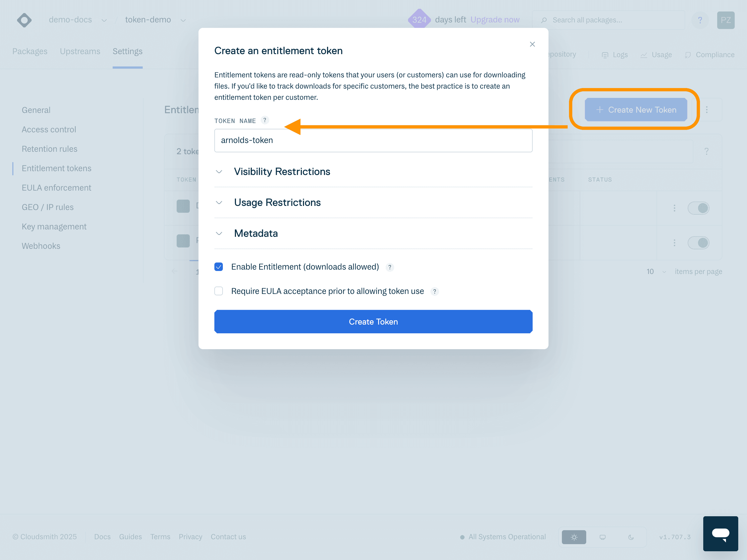
Task: Open the chat support bubble
Action: (721, 534)
